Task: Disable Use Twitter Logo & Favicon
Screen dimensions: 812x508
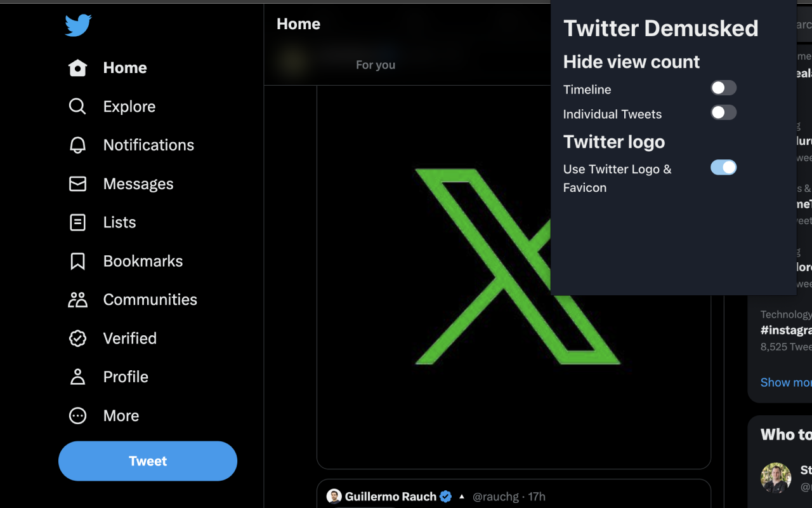Action: [723, 168]
